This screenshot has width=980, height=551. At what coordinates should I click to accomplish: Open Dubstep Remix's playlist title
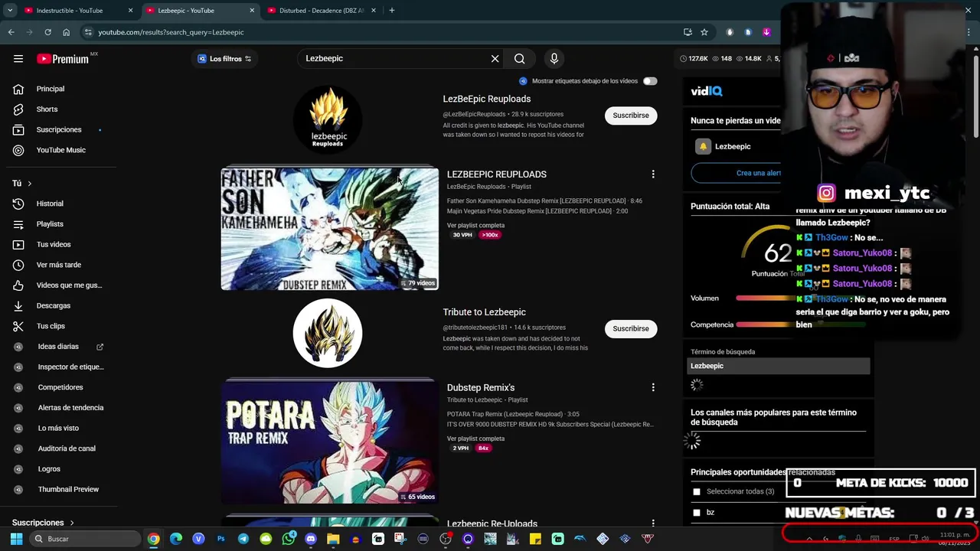[x=481, y=388]
